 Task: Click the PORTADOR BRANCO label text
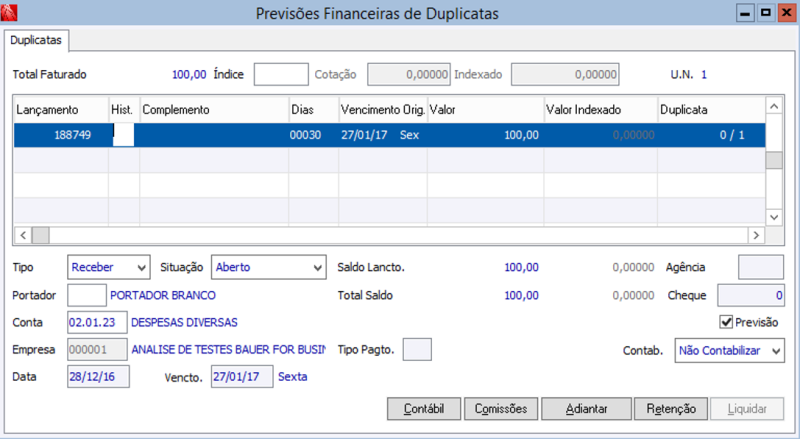[x=163, y=296]
